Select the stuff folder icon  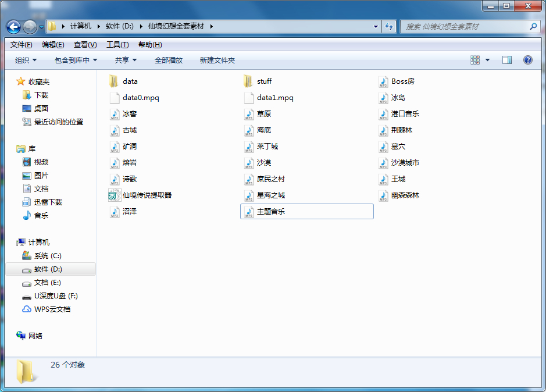click(248, 81)
